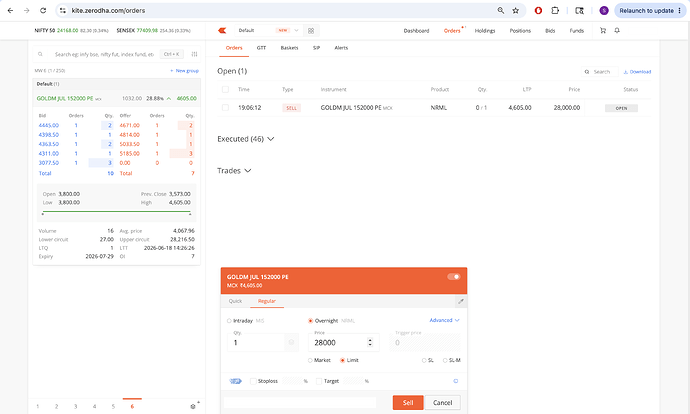The width and height of the screenshot is (690, 414).
Task: Click the watchlist search field
Action: [104, 54]
